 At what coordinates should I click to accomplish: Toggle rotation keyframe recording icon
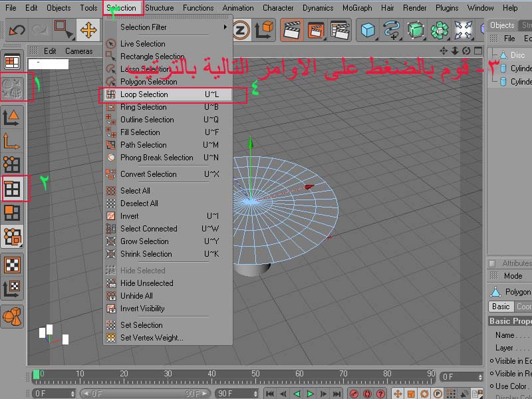click(x=424, y=394)
